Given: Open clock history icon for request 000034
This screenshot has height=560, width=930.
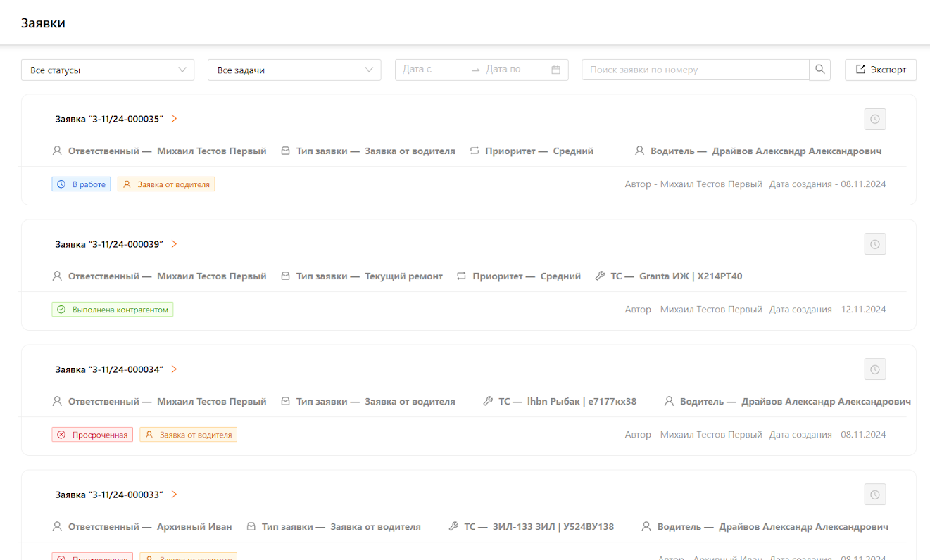Looking at the screenshot, I should (x=874, y=370).
